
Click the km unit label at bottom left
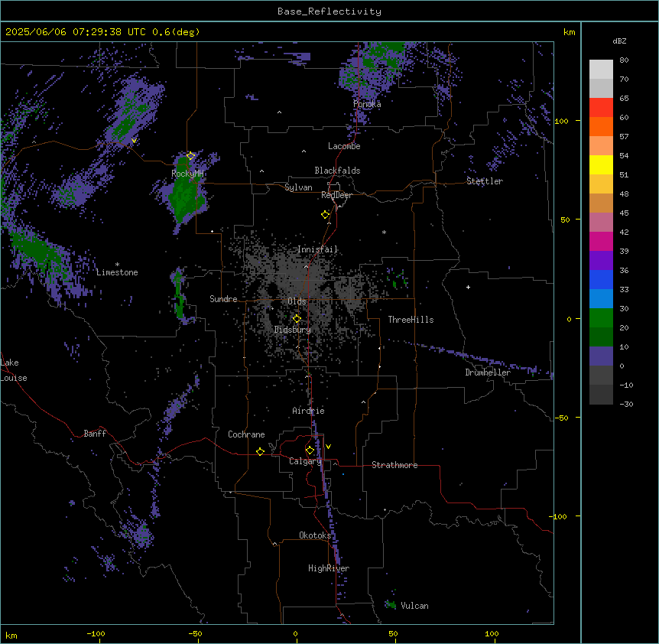click(11, 635)
